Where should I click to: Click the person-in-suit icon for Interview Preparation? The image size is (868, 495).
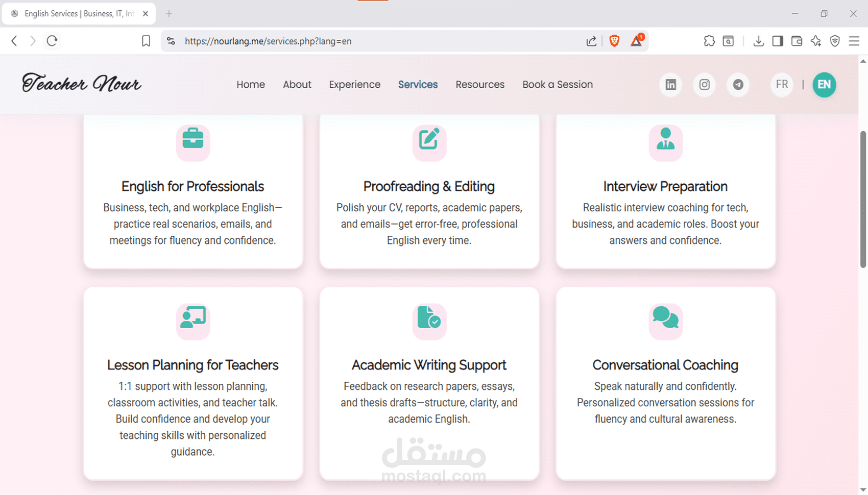pyautogui.click(x=666, y=139)
